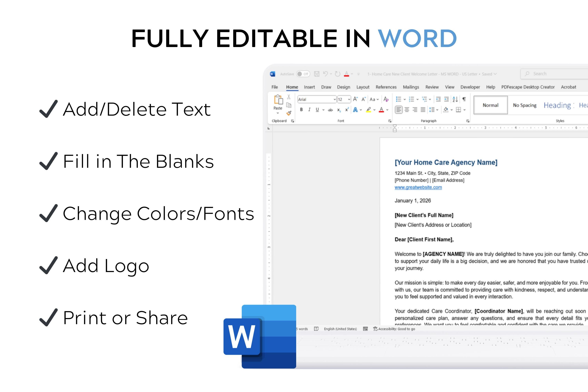Click the Paste clipboard icon
The height and width of the screenshot is (392, 588).
pos(278,100)
